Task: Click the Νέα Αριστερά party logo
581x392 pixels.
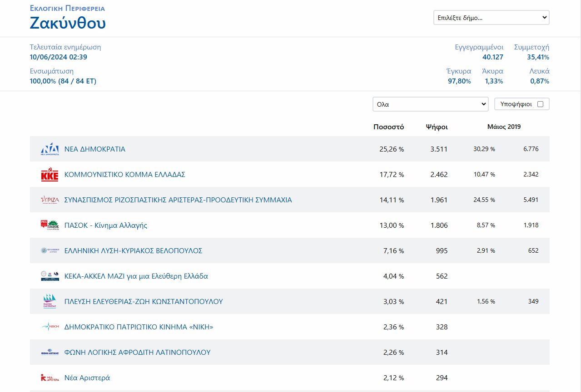Action: coord(50,378)
